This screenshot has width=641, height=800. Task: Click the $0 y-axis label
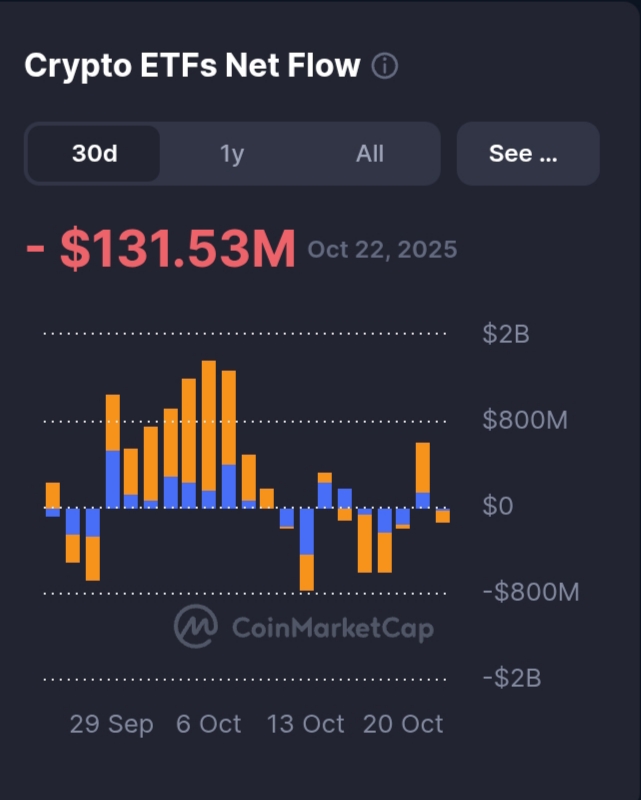pos(497,506)
